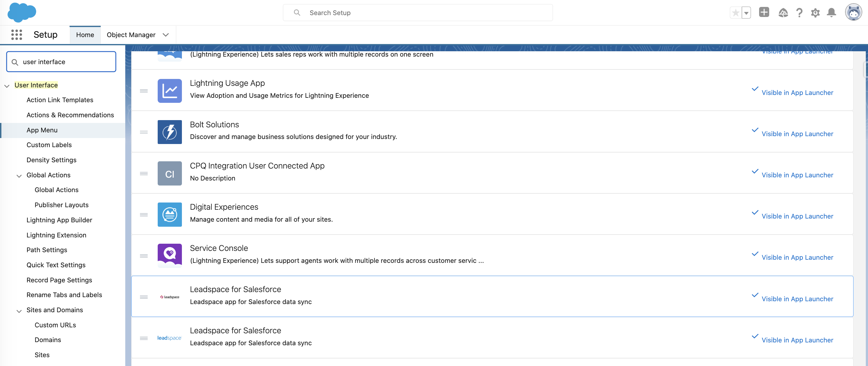The height and width of the screenshot is (366, 868).
Task: Open Quick Text Settings
Action: (x=56, y=265)
